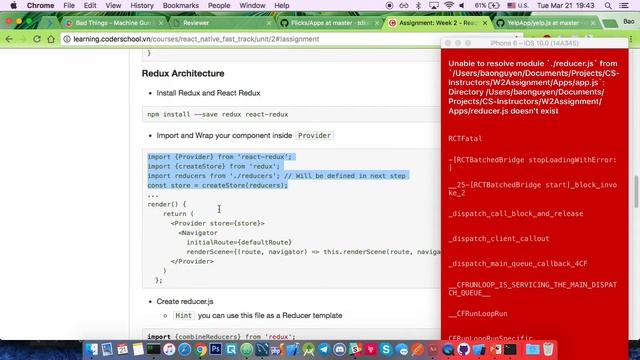Click the Redux Architecture heading

coord(183,73)
